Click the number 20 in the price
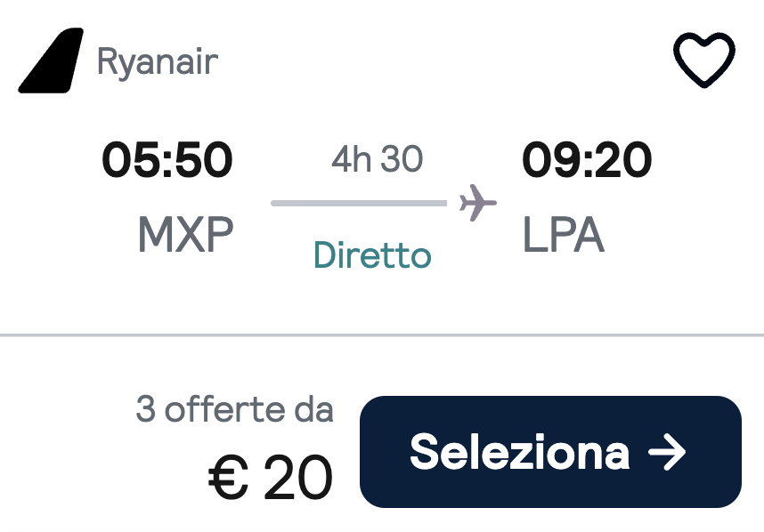Viewport: 764px width, 532px height. (298, 477)
